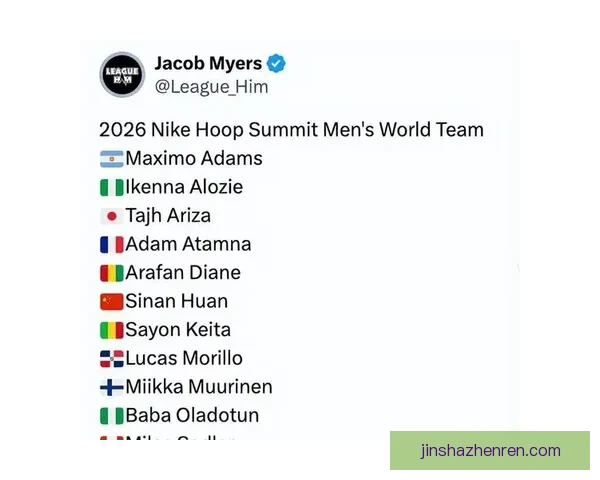Click the @League_Him handle
This screenshot has width=600, height=480.
click(x=211, y=87)
